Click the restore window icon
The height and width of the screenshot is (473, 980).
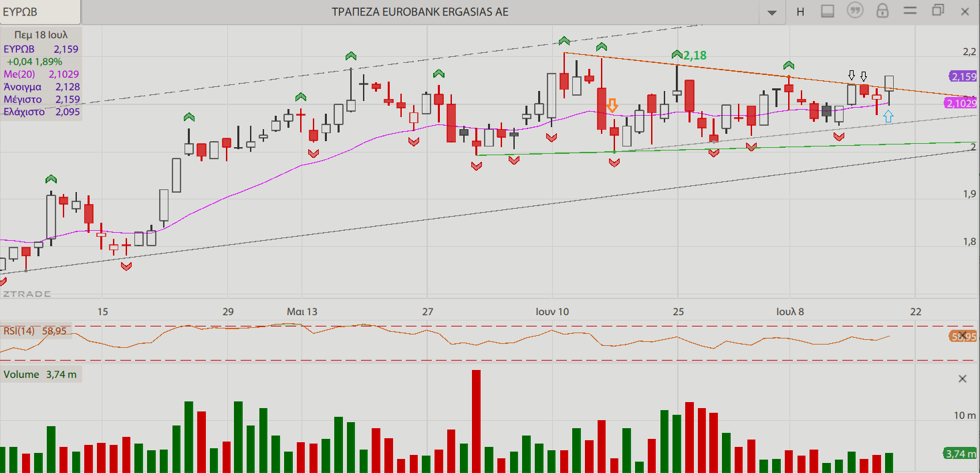[938, 10]
